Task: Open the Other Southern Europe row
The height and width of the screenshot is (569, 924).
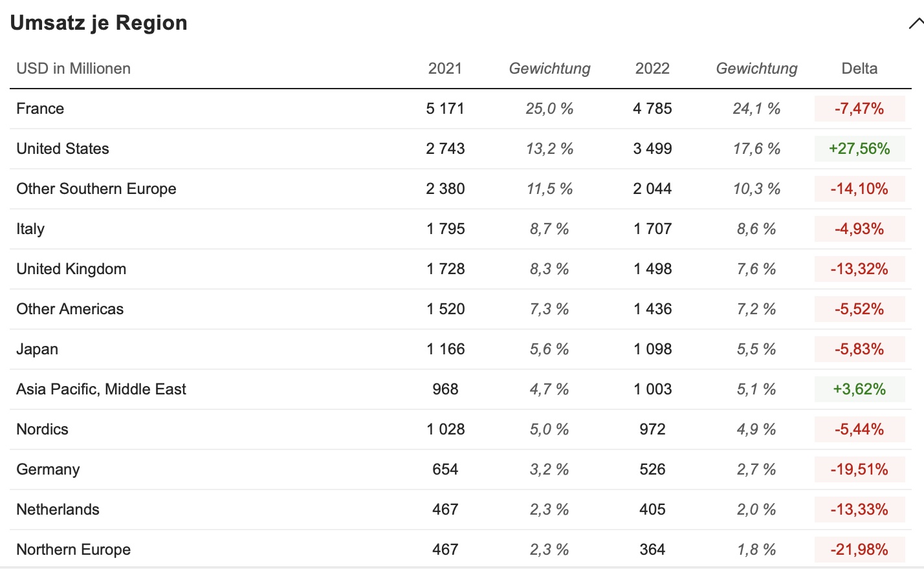Action: click(96, 189)
